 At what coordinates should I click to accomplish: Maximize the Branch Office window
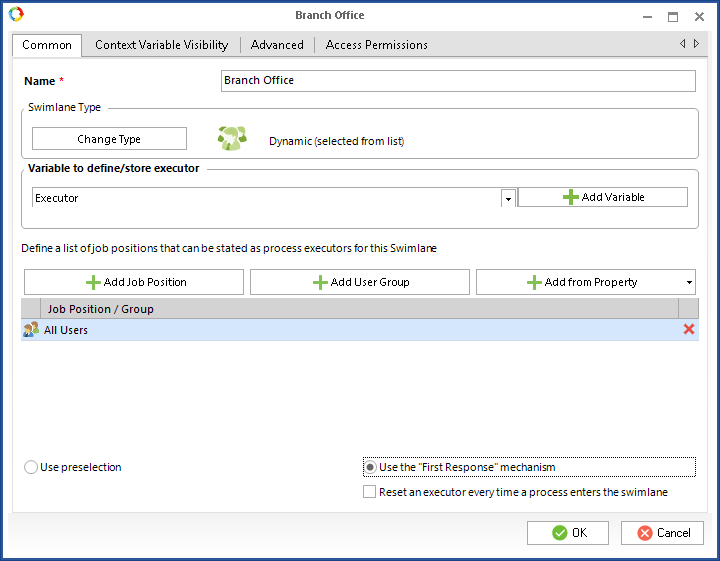(672, 16)
